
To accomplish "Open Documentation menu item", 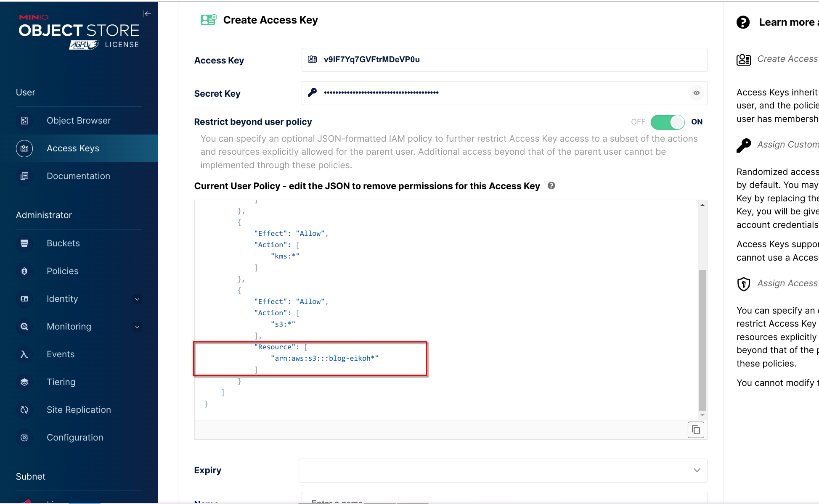I will [78, 176].
